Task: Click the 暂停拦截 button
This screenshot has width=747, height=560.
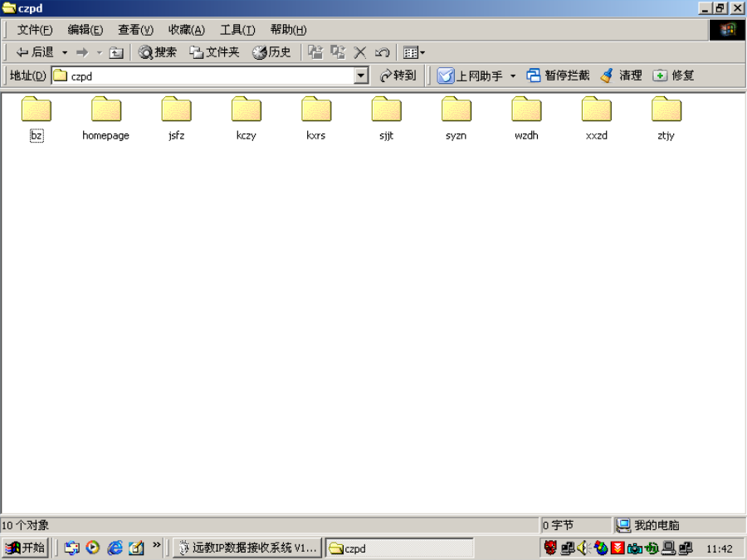Action: pos(558,75)
